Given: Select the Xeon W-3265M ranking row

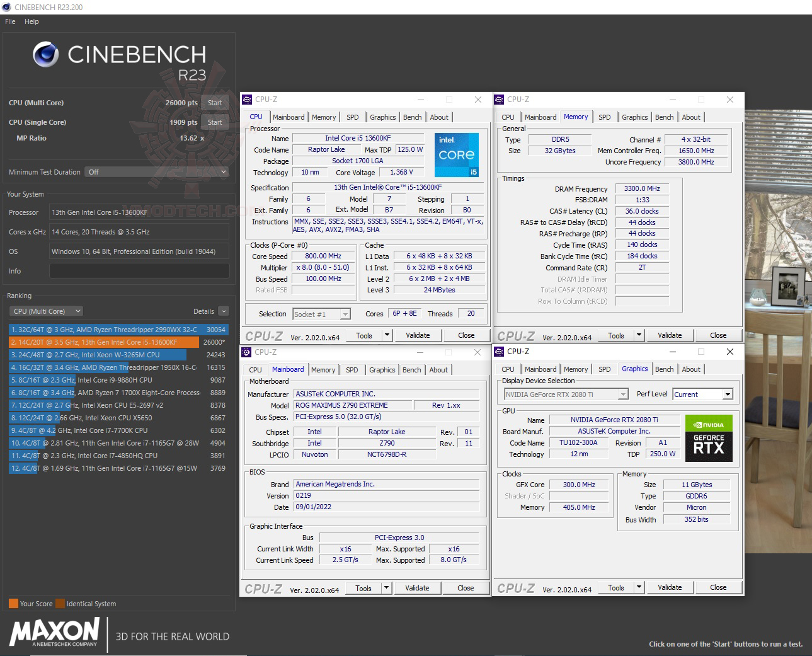Looking at the screenshot, I should (x=118, y=355).
